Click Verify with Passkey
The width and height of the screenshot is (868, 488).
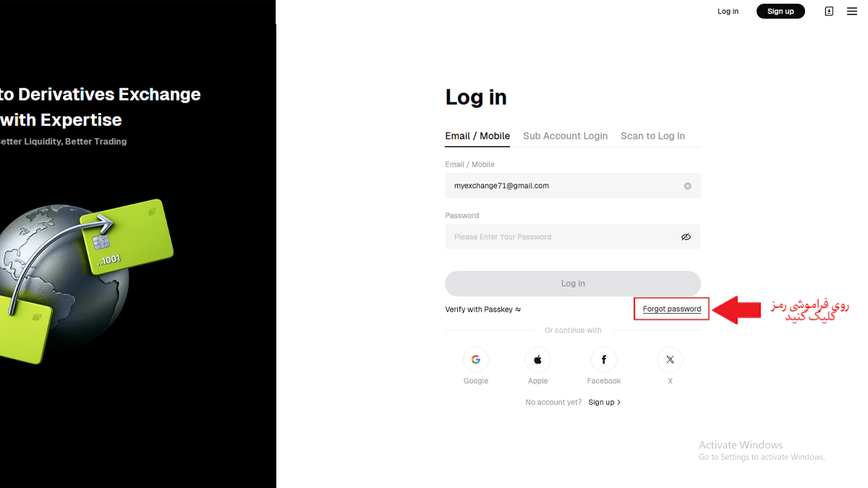click(x=482, y=309)
